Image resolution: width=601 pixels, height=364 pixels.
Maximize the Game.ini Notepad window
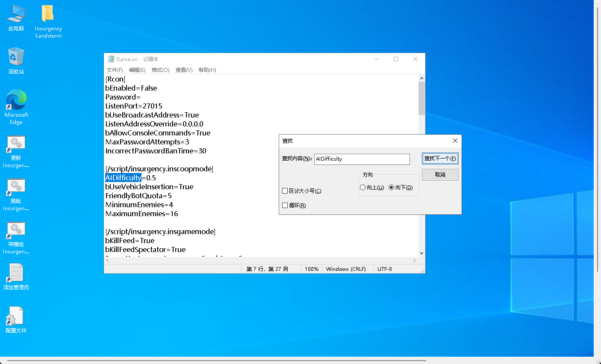(x=396, y=59)
